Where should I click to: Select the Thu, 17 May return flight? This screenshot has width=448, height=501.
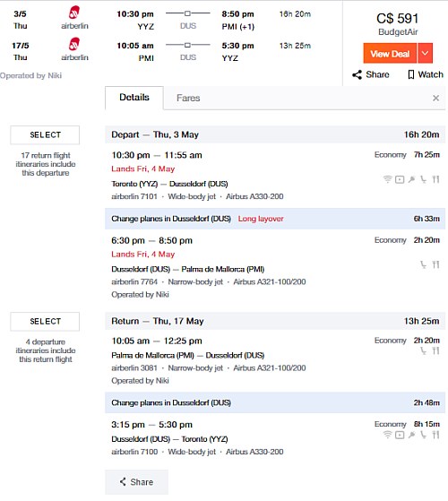click(45, 322)
